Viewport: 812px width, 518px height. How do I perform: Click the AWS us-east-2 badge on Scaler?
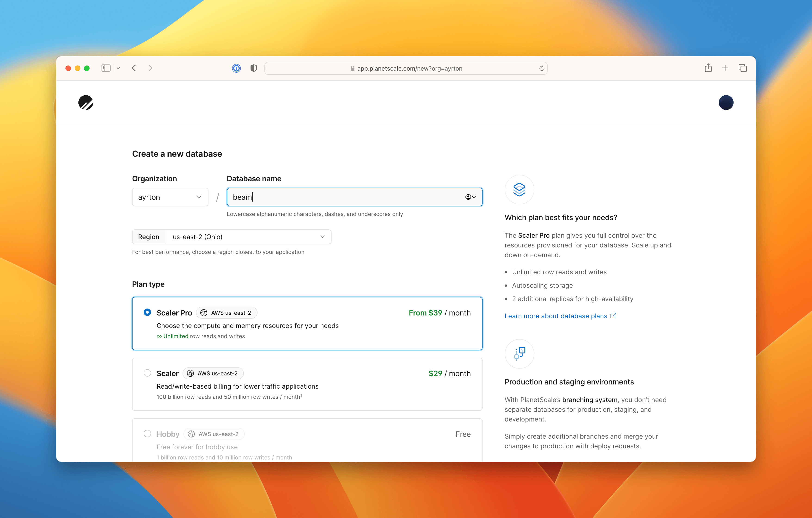coord(213,373)
